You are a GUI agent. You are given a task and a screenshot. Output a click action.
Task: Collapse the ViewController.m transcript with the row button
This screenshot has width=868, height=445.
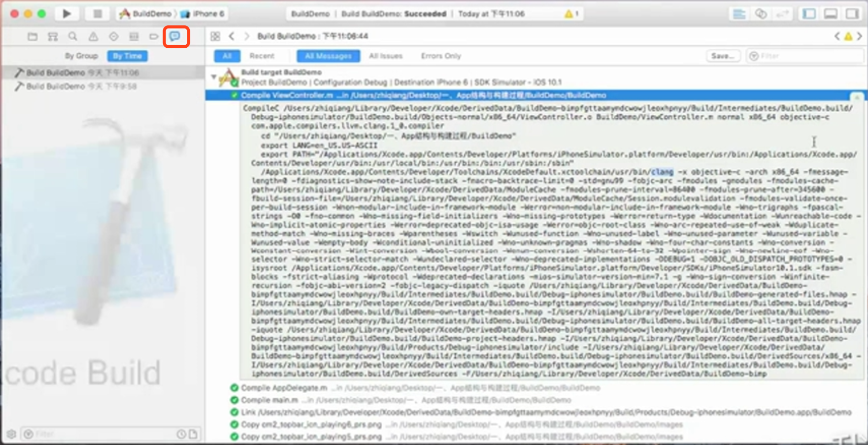pyautogui.click(x=857, y=96)
